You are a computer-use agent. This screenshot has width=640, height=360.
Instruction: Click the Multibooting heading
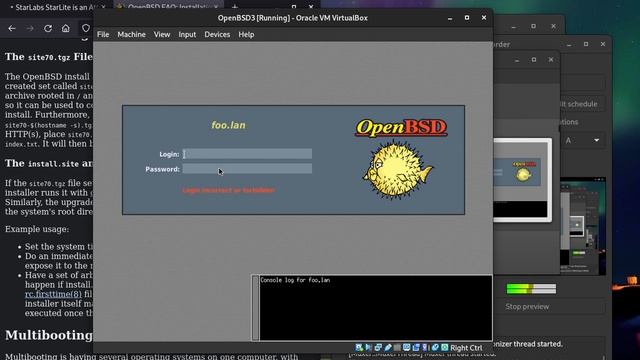point(49,335)
